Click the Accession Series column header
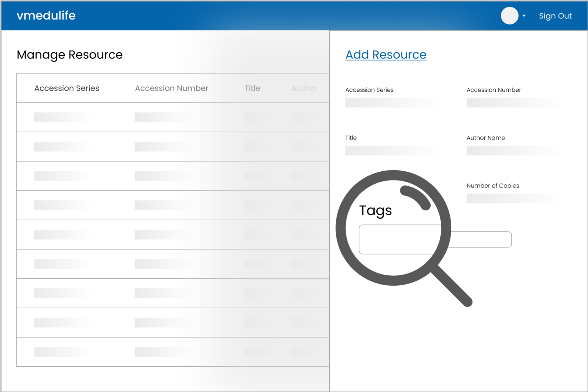 pyautogui.click(x=67, y=88)
